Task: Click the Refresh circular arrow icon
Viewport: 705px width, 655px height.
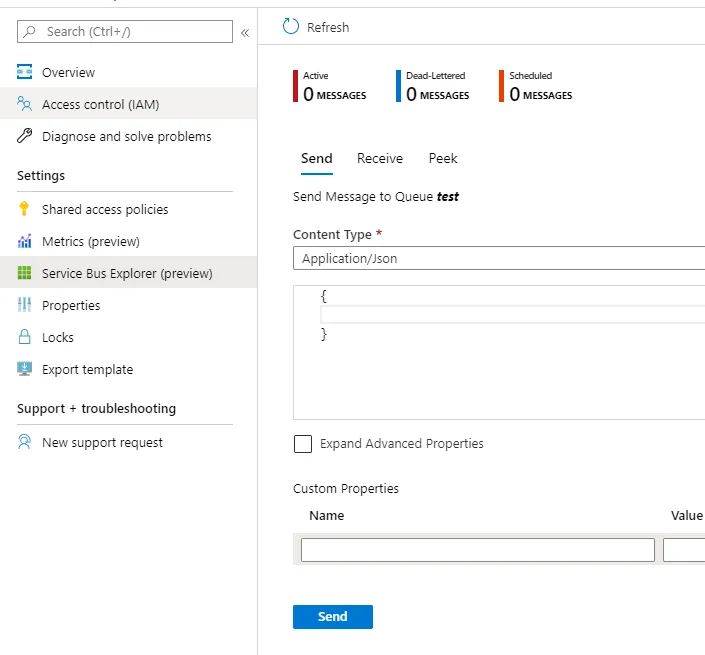Action: 291,27
